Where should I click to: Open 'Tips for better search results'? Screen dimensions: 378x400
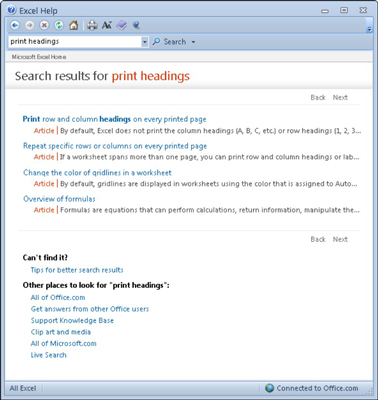pos(77,270)
